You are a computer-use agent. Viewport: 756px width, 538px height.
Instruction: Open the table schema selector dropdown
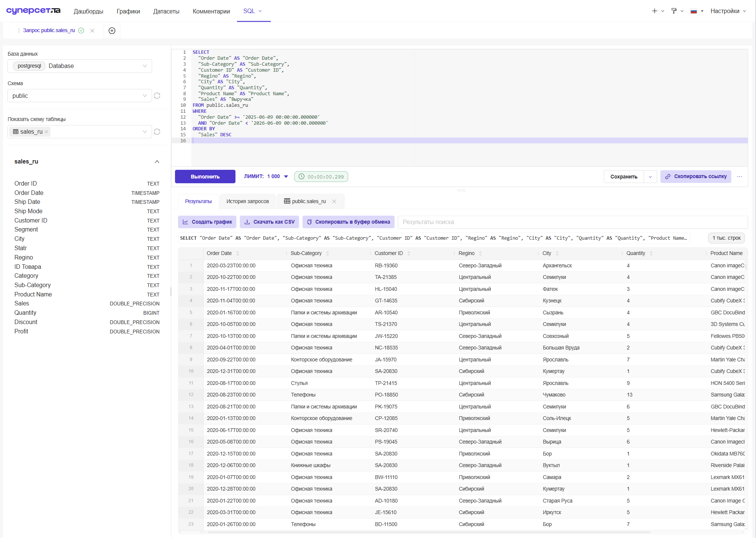tap(79, 131)
